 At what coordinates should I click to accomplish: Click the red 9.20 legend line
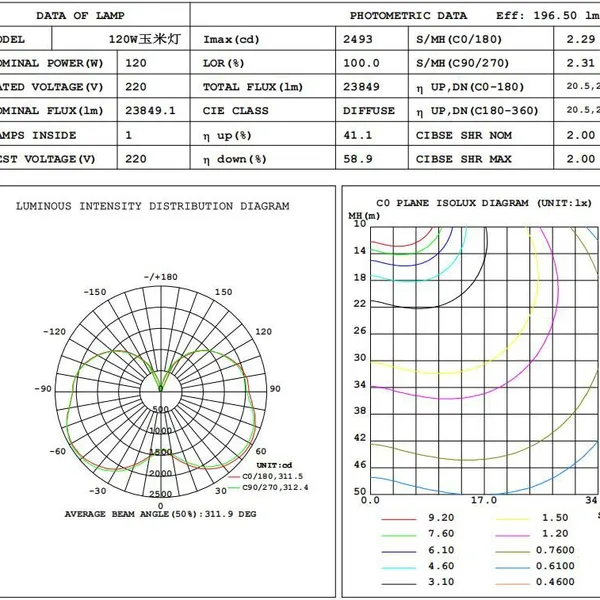[398, 519]
